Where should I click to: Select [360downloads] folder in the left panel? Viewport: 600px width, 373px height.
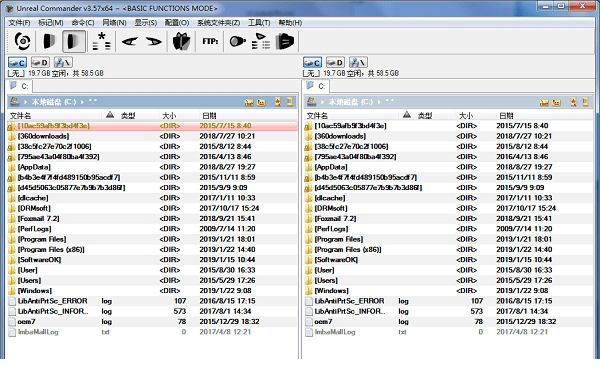tap(152, 136)
